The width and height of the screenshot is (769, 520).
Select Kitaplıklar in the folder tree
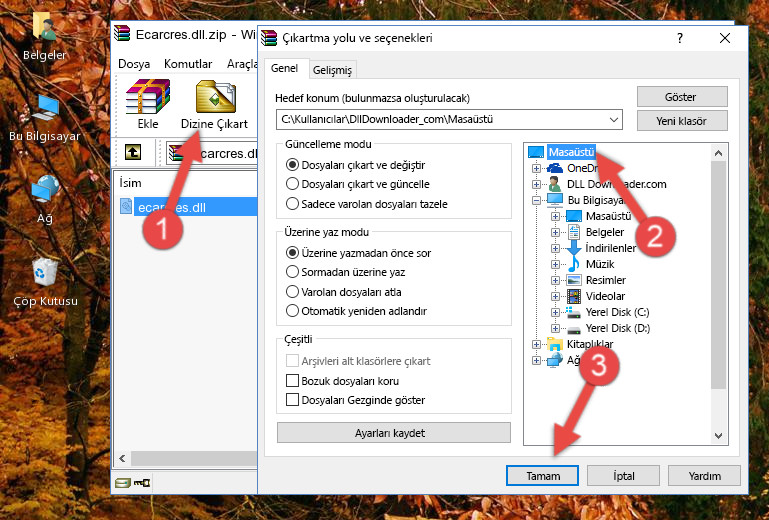pos(590,344)
